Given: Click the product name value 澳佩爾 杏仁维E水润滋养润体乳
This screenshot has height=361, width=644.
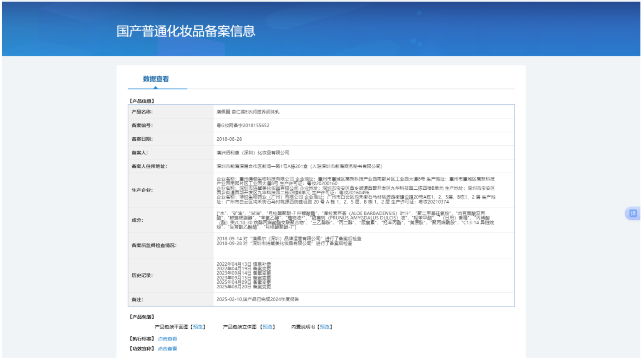Looking at the screenshot, I should [248, 112].
